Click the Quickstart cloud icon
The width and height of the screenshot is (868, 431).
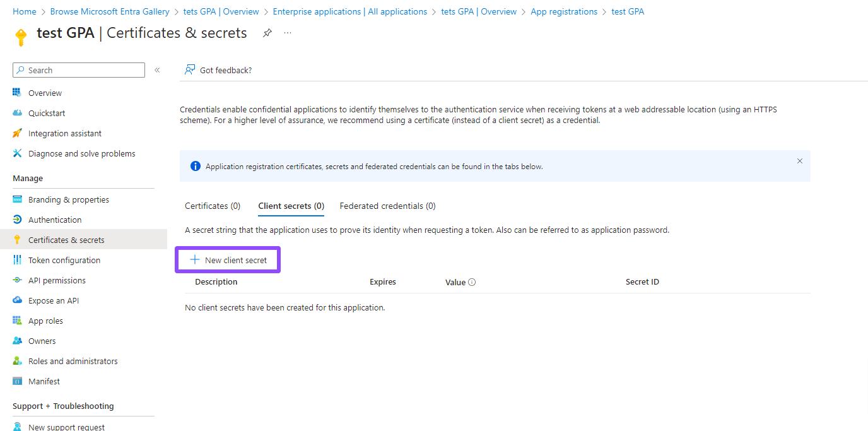tap(17, 113)
